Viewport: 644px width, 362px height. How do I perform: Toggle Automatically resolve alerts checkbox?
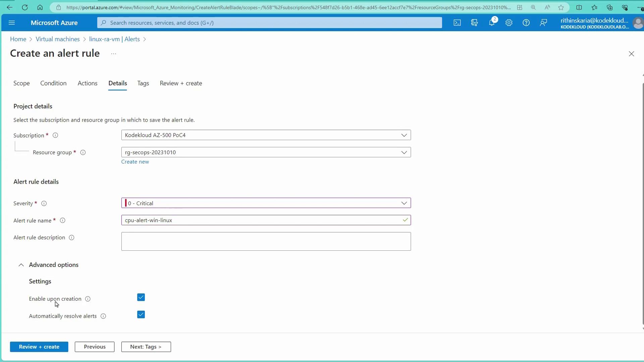pos(141,314)
